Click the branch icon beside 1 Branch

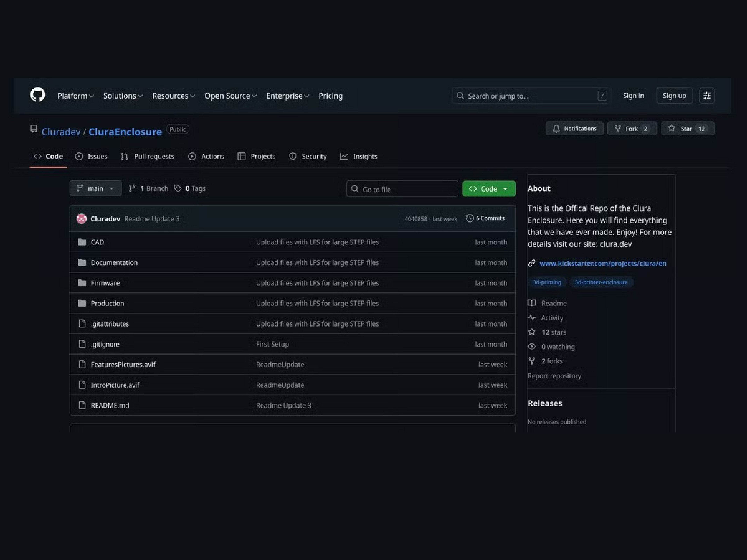(x=132, y=188)
